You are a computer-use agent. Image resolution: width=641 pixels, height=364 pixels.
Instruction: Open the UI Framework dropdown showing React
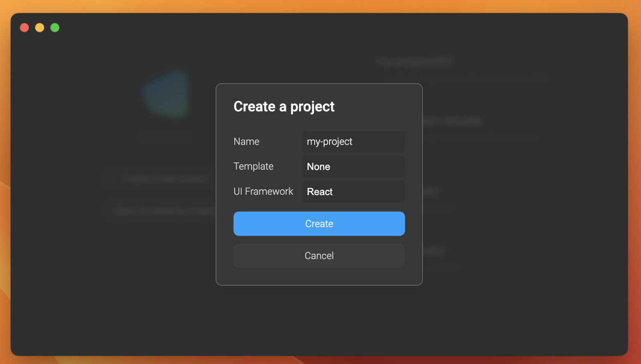coord(353,191)
